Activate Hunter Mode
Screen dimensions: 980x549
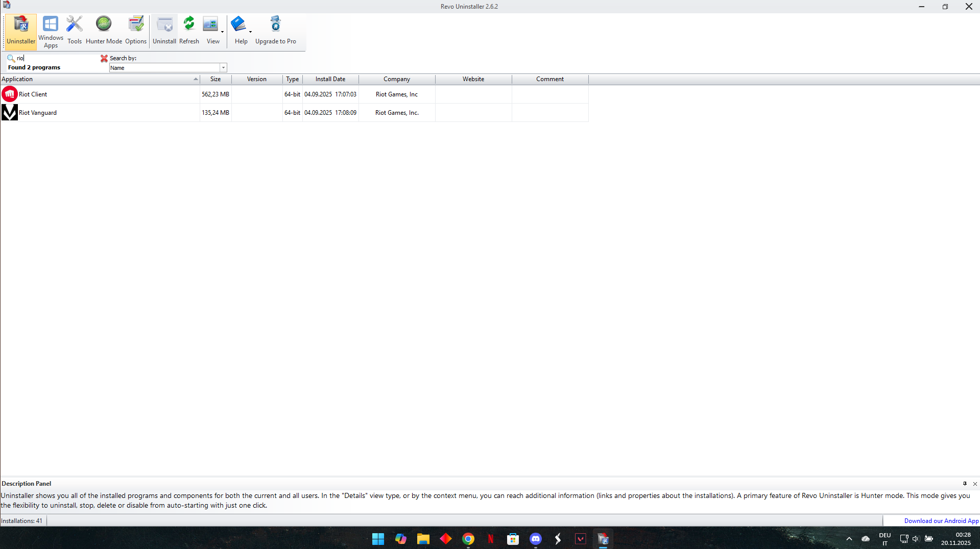point(104,32)
